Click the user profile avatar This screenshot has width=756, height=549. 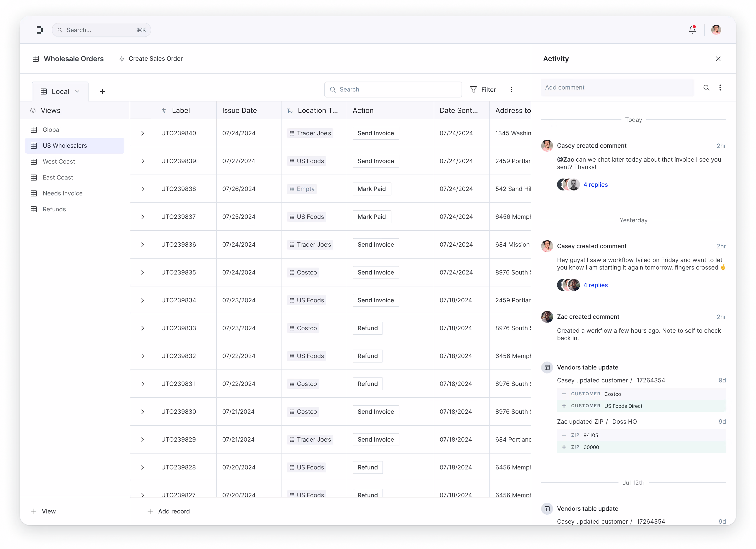click(x=716, y=30)
